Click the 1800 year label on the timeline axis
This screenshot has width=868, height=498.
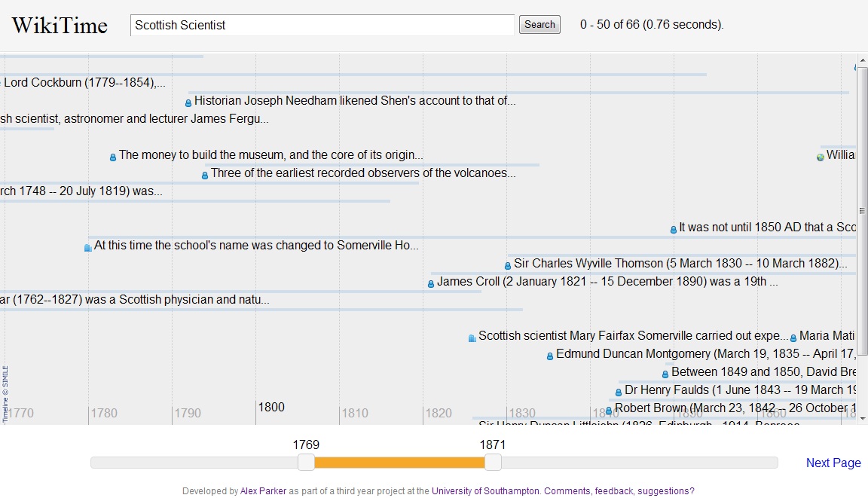point(271,408)
